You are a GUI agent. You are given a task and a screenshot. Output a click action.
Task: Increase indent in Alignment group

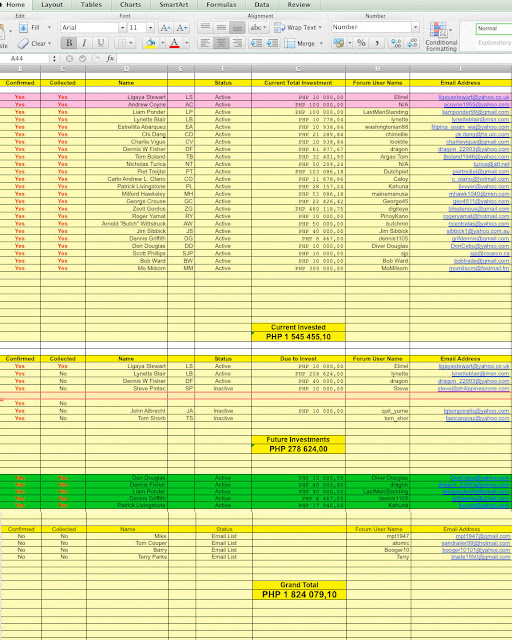coord(272,43)
